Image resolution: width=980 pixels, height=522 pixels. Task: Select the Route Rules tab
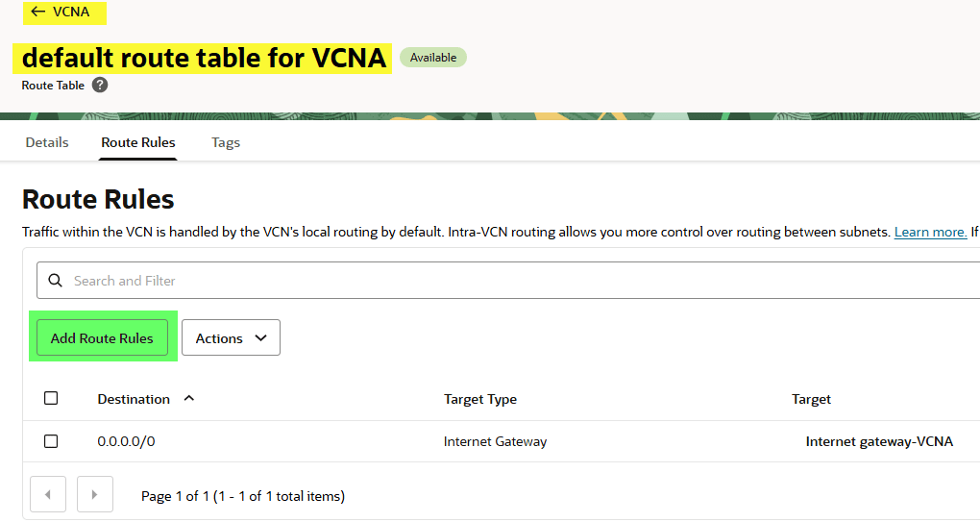(x=138, y=142)
